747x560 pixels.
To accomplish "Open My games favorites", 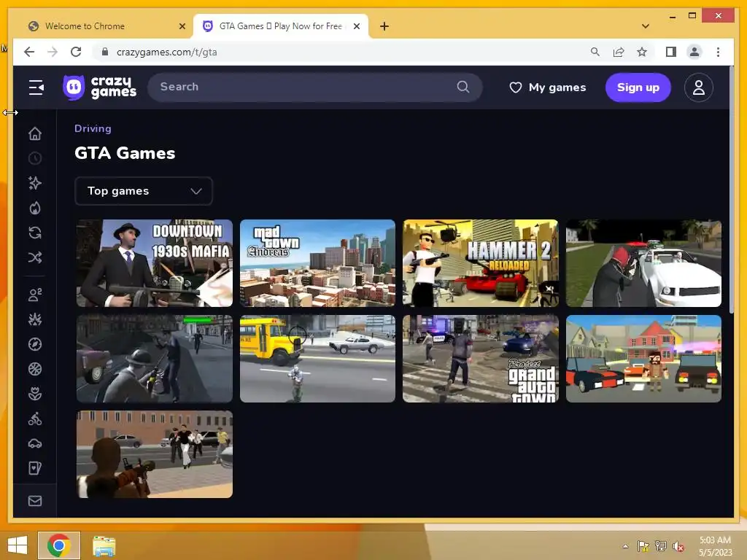I will click(x=548, y=87).
